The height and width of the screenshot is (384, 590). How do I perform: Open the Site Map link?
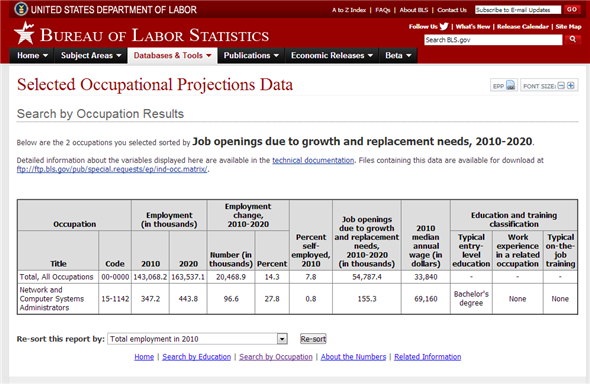click(x=568, y=27)
